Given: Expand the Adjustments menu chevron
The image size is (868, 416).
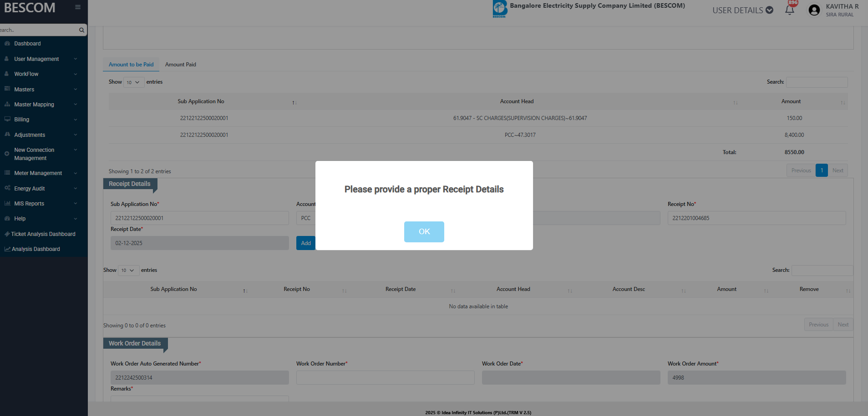Looking at the screenshot, I should coord(76,135).
